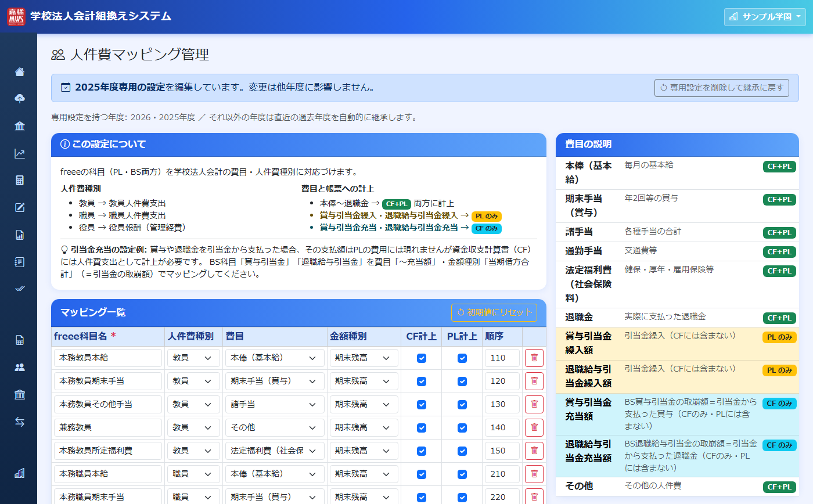Open 金額種別 dropdown for 本務教員本給
Viewport: 813px width, 504px height.
[x=364, y=358]
